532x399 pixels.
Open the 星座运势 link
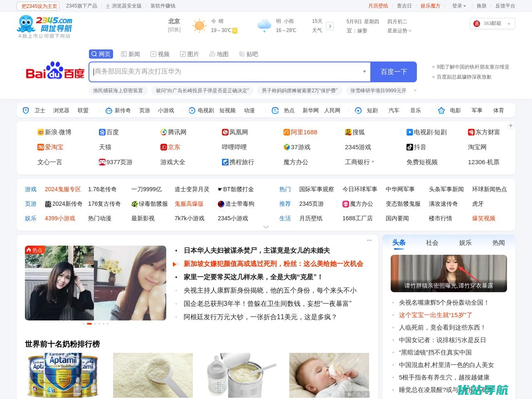pyautogui.click(x=399, y=30)
